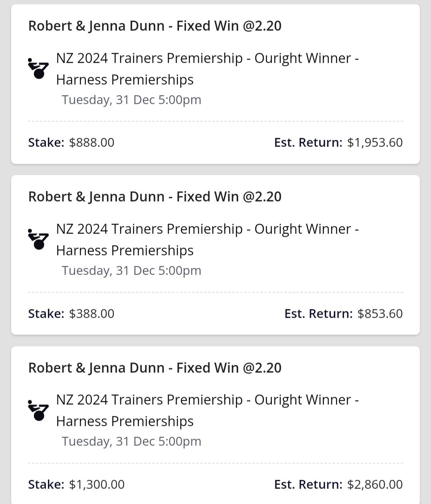
Task: Open the second Robert & Jenna Dunn Fixed Win title
Action: (155, 197)
